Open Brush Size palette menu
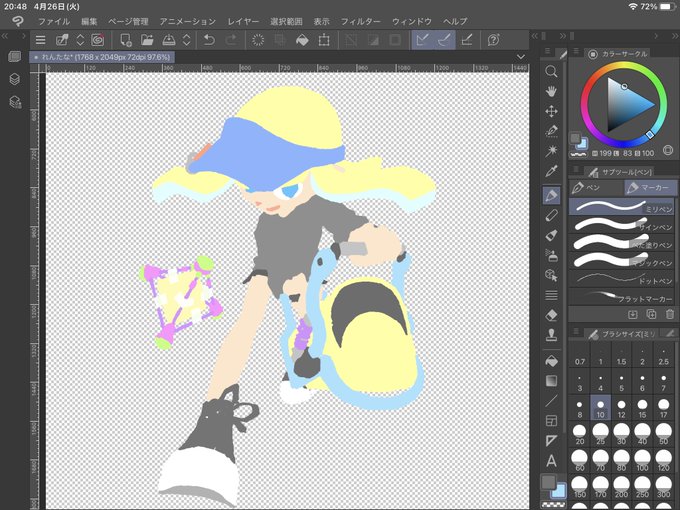This screenshot has height=510, width=680. [x=576, y=332]
